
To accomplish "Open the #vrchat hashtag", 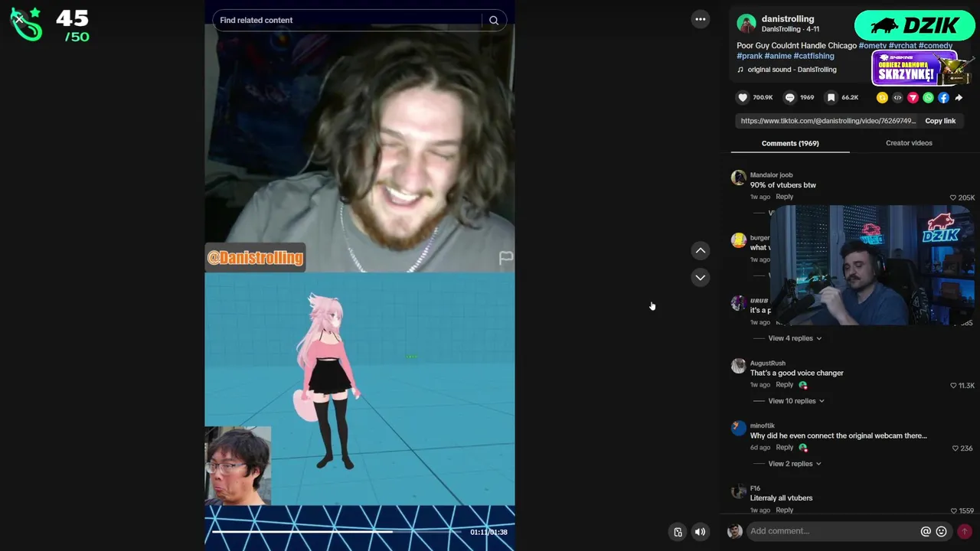I will tap(902, 46).
